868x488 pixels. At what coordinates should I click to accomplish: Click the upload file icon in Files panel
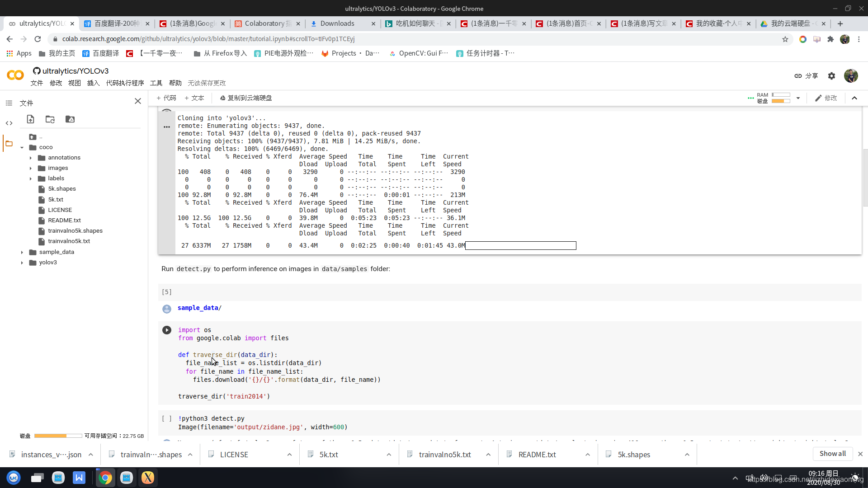pyautogui.click(x=30, y=119)
